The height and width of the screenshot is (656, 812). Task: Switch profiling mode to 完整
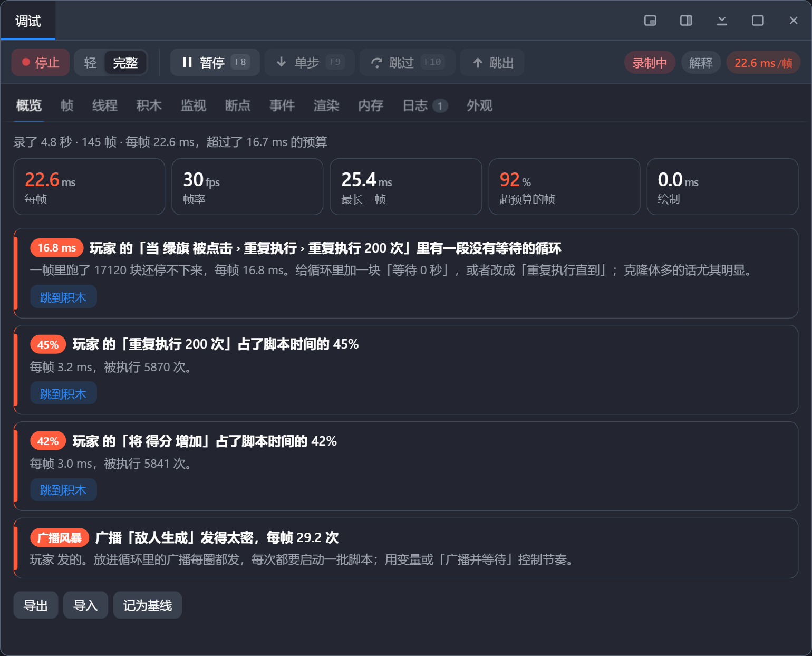pos(125,63)
